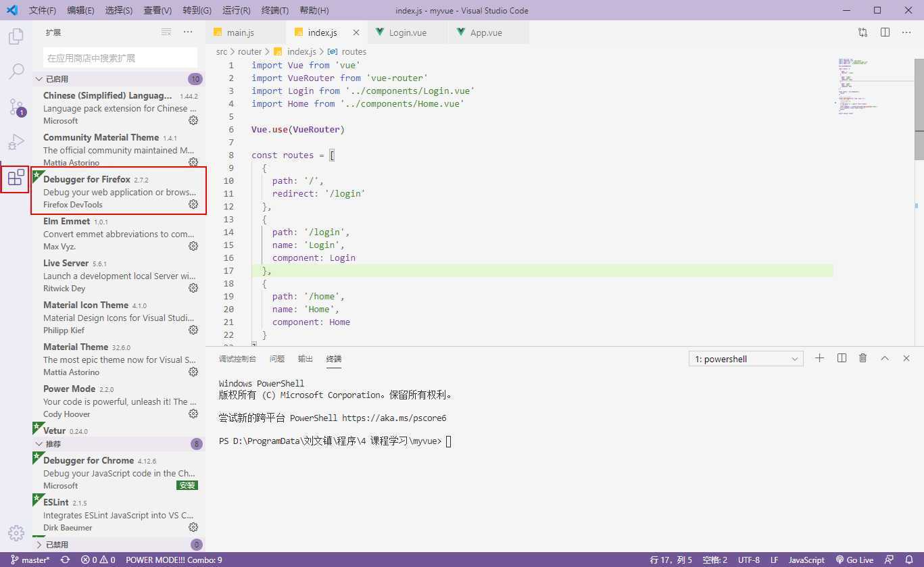Maximize the terminal panel size
The width and height of the screenshot is (924, 567).
pos(884,359)
